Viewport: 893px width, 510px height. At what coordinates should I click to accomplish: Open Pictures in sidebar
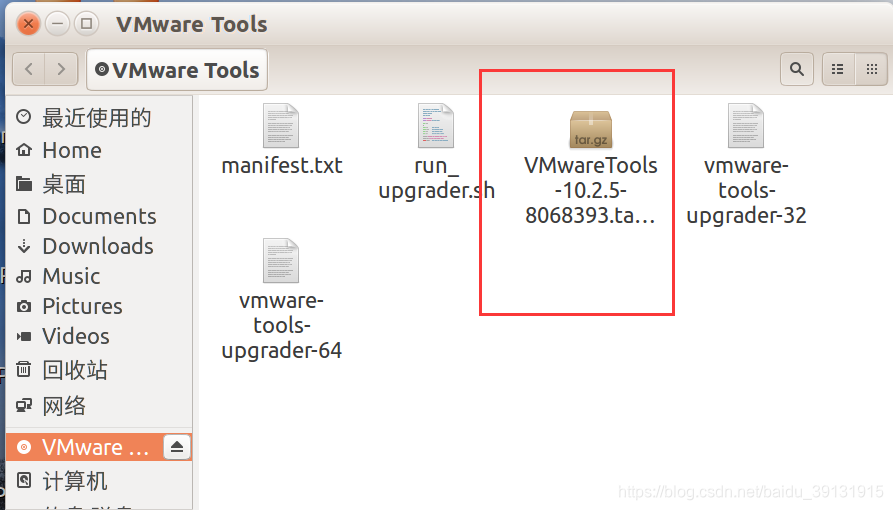99,307
